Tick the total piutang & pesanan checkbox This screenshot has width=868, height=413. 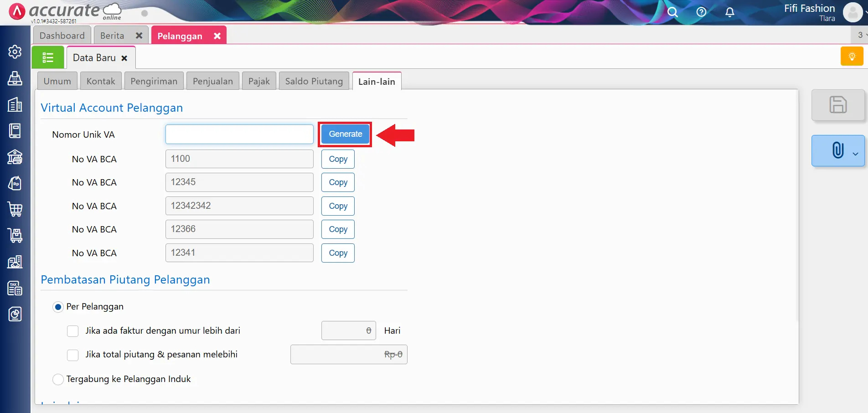click(73, 355)
